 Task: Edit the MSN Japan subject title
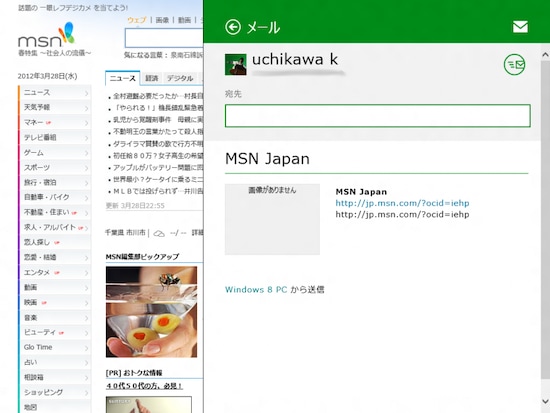tap(267, 159)
